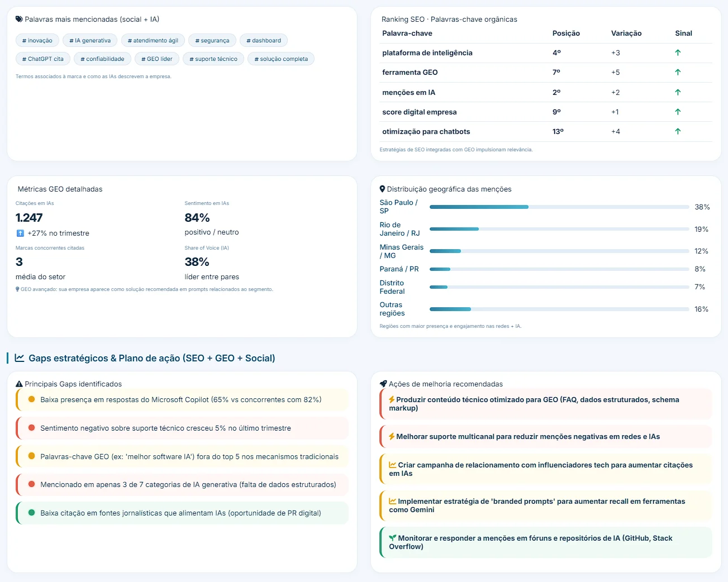728x582 pixels.
Task: Select the gap about journalistic sources citation
Action: pos(182,513)
